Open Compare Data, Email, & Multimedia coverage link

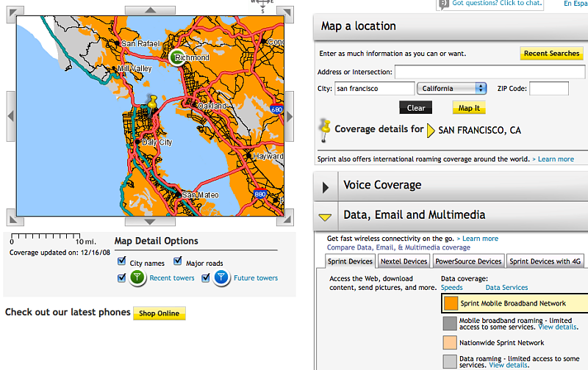point(398,247)
